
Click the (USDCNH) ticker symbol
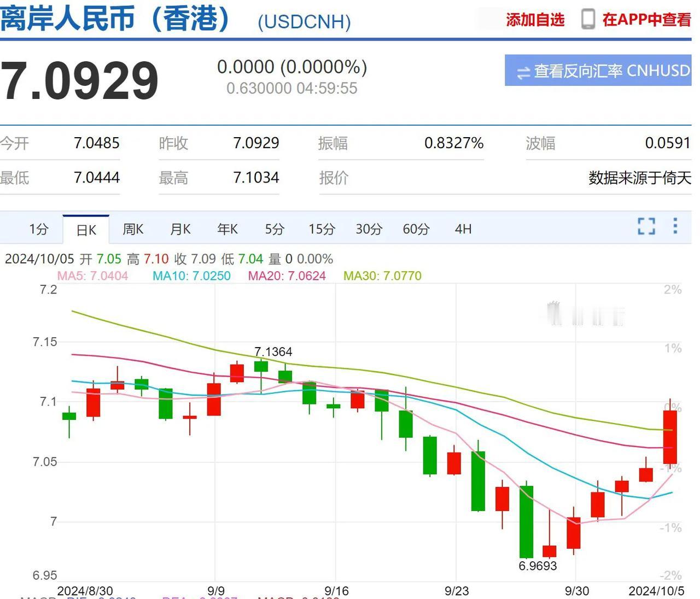tap(304, 22)
